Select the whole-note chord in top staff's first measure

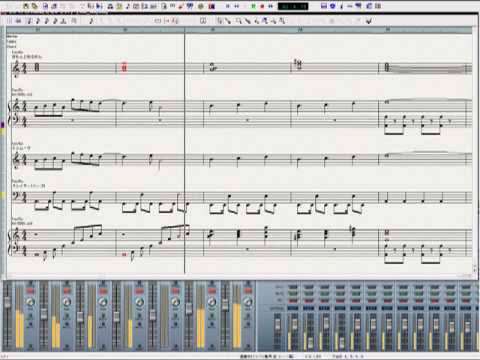click(x=37, y=67)
